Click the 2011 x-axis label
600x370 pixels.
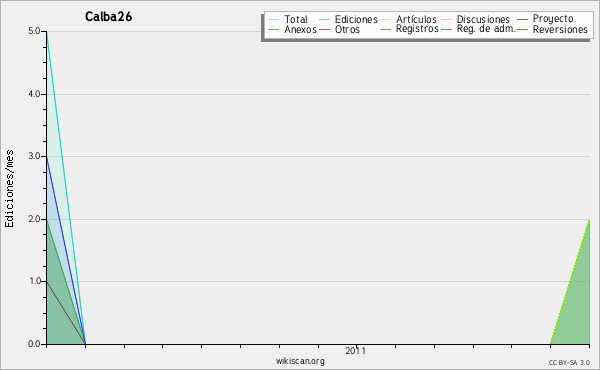355,350
